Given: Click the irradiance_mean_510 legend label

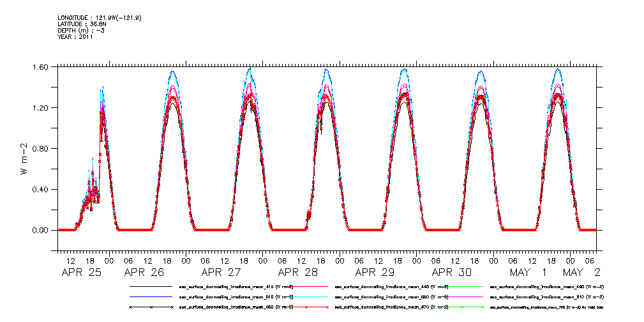Looking at the screenshot, I should pyautogui.click(x=236, y=296).
